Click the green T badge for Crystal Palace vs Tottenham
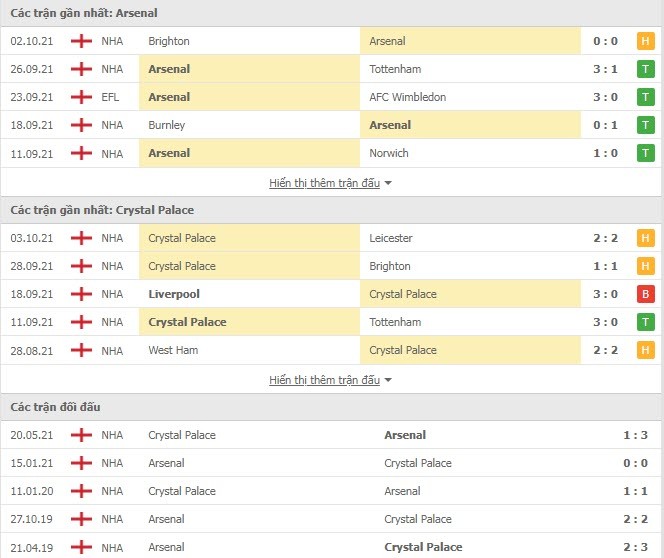Screen dimensions: 664x558 [645, 322]
